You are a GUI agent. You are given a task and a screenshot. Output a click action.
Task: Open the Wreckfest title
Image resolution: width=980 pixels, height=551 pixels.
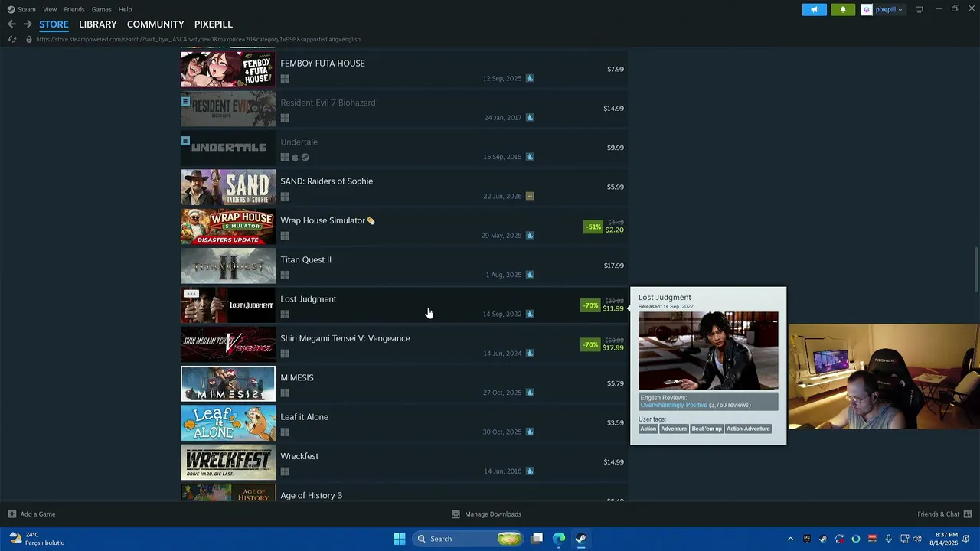click(x=299, y=456)
